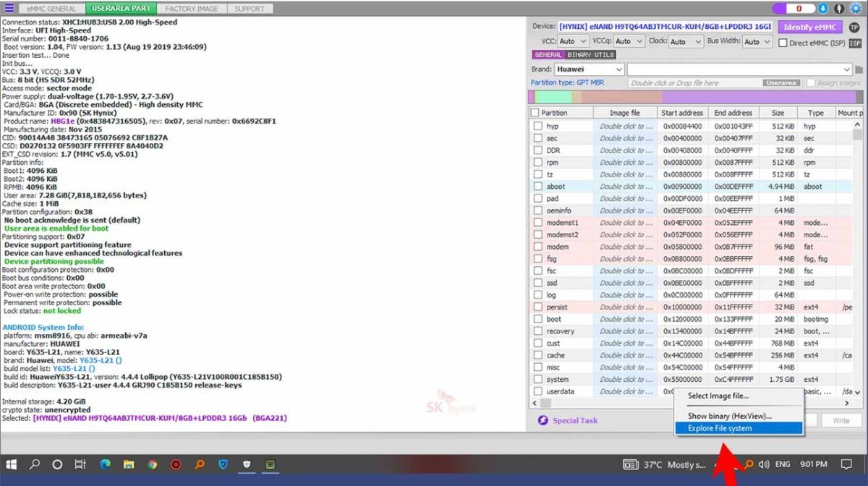Open the Bus Width dropdown
This screenshot has height=486, width=868.
(x=756, y=42)
